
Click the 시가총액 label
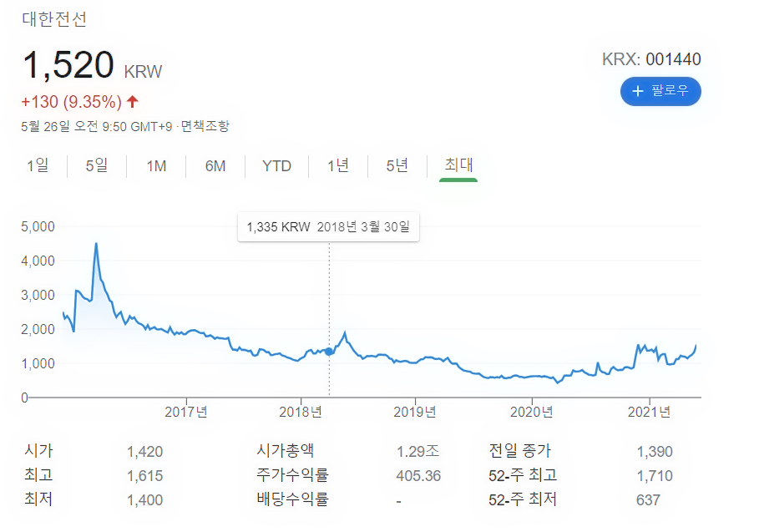285,451
